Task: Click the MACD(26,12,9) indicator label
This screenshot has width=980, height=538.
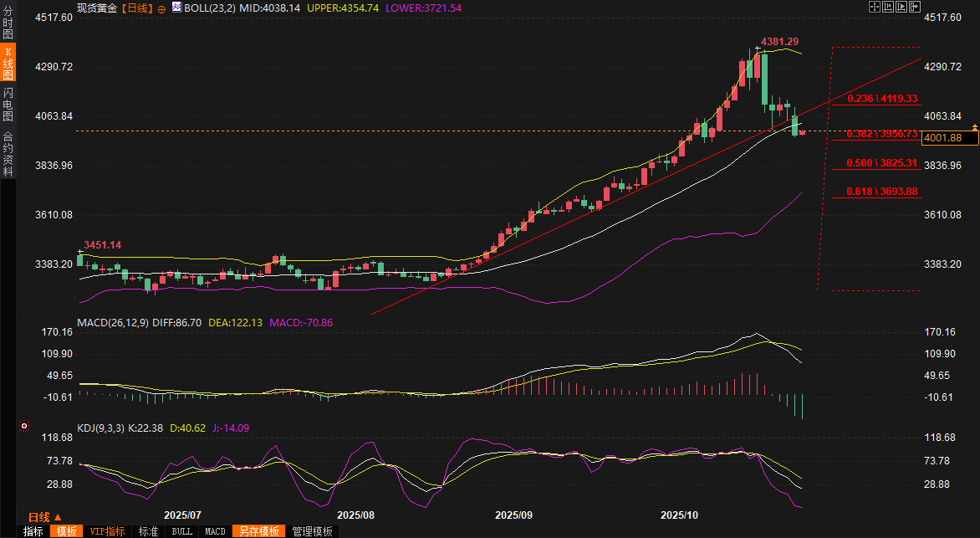Action: point(113,323)
